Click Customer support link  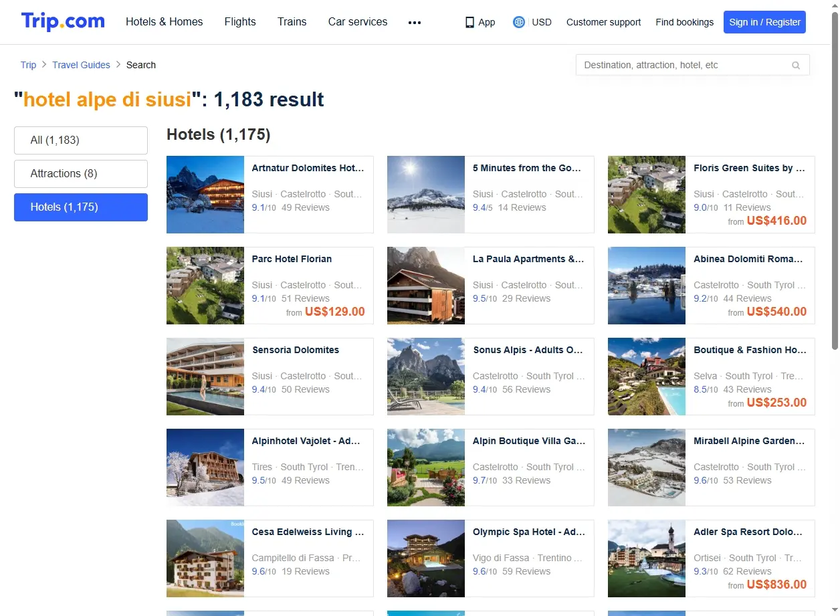tap(603, 22)
